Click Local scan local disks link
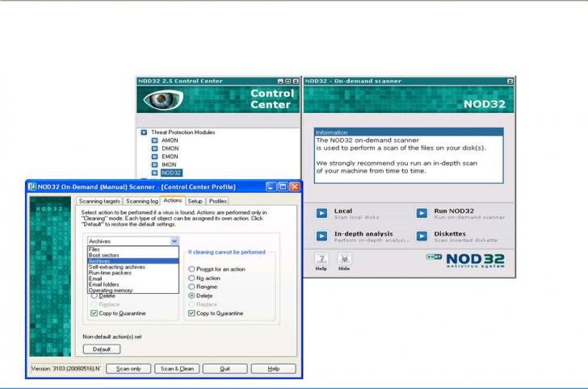This screenshot has height=389, width=588. (x=356, y=214)
